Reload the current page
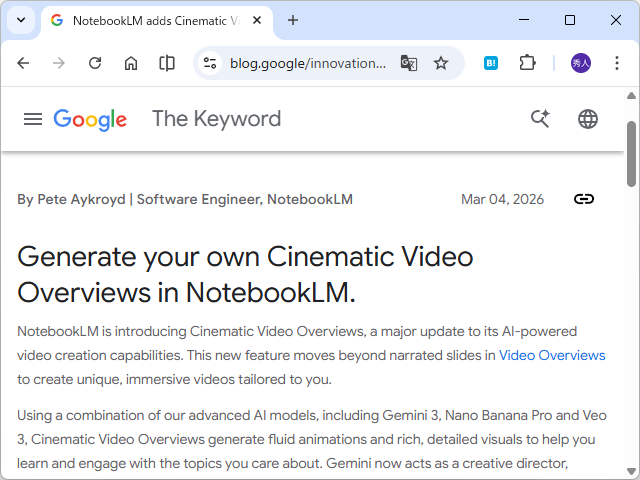 pyautogui.click(x=95, y=63)
